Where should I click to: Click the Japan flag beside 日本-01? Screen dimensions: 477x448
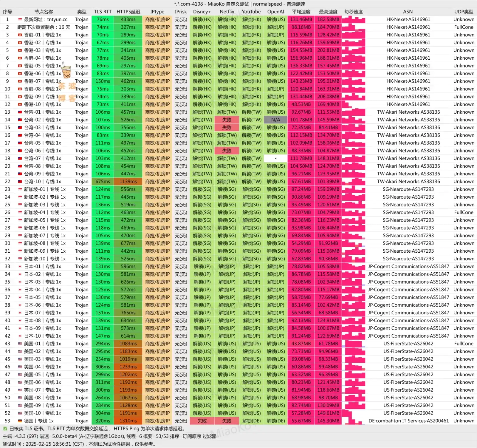point(20,267)
